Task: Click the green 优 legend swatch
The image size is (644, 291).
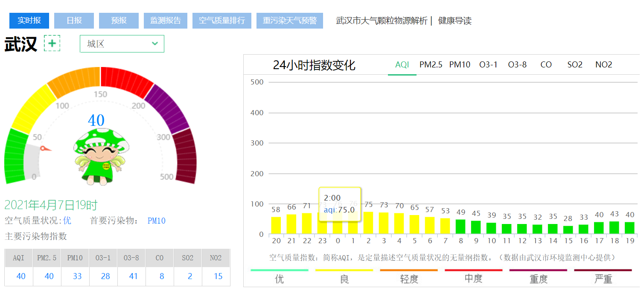Action: click(x=280, y=270)
